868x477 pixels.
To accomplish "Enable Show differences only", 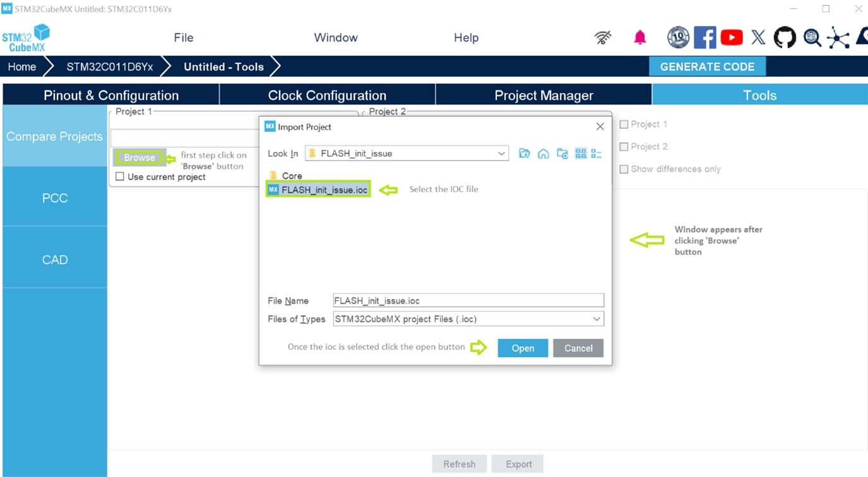I will click(x=624, y=169).
